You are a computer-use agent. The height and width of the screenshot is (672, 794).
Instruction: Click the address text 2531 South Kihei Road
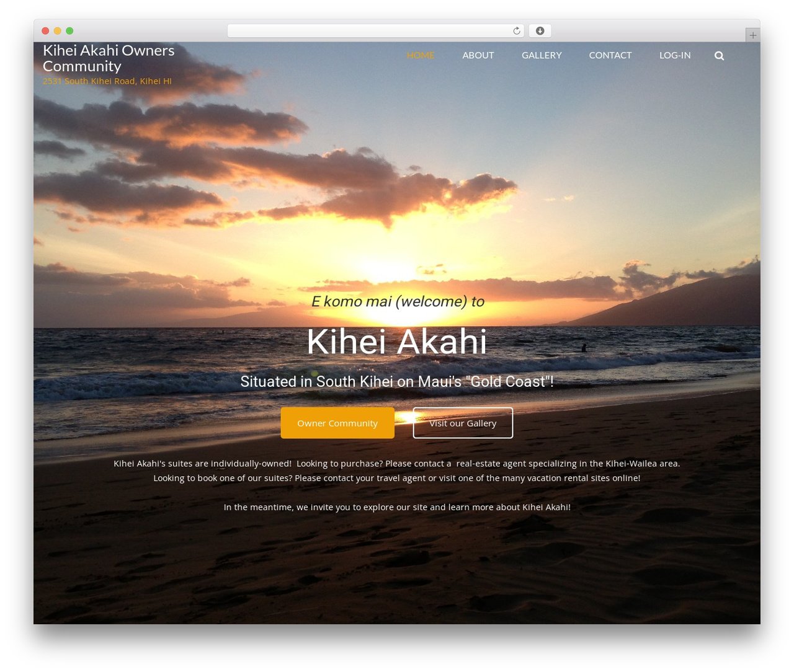click(x=107, y=81)
